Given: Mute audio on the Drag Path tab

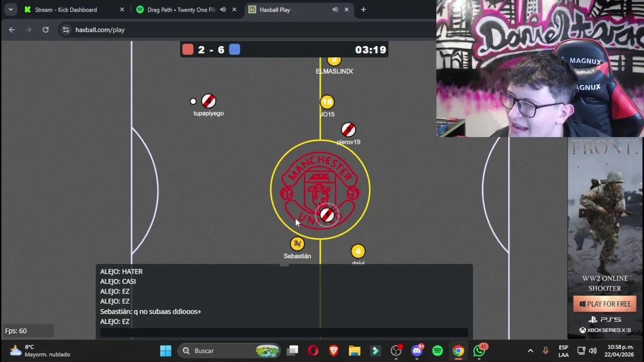Looking at the screenshot, I should [223, 10].
